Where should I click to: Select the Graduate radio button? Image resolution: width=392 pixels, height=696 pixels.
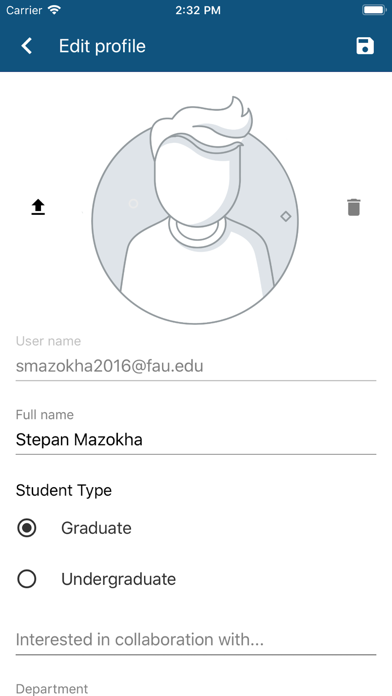pyautogui.click(x=27, y=528)
